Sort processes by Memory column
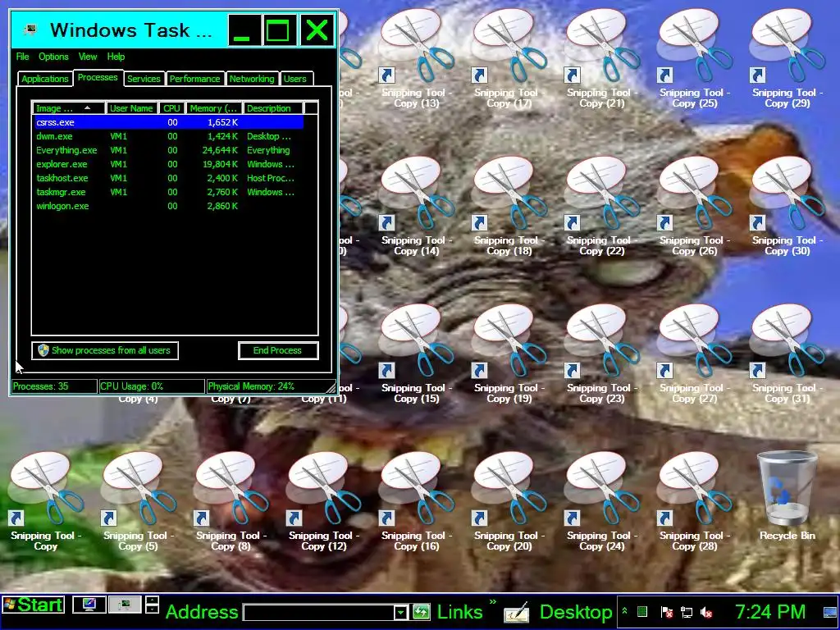This screenshot has width=840, height=630. pyautogui.click(x=214, y=108)
